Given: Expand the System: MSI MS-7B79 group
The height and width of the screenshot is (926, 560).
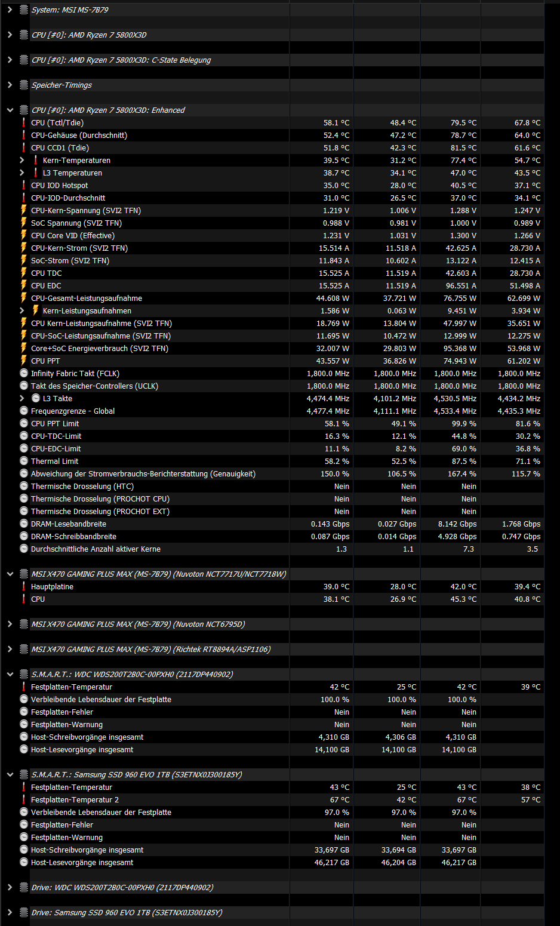Looking at the screenshot, I should coord(10,10).
